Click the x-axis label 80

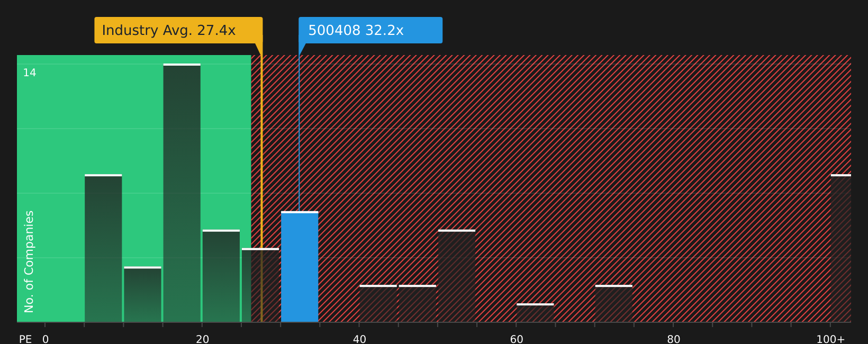coord(674,339)
